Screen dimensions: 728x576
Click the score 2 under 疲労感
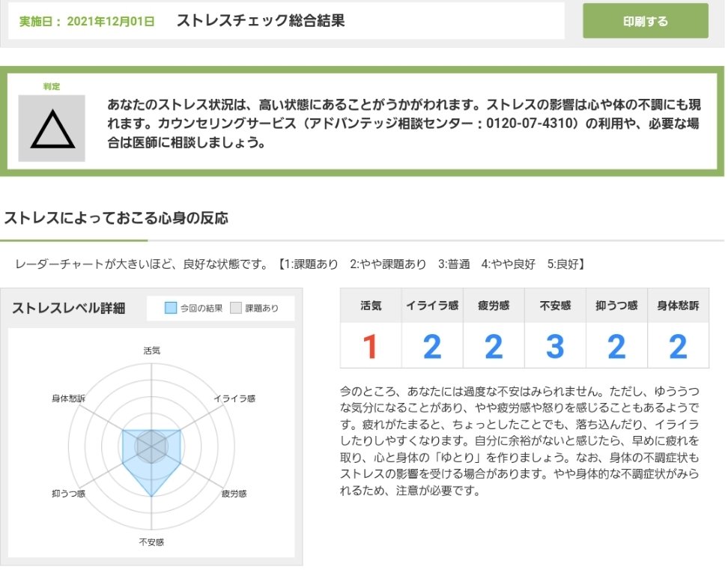(494, 347)
